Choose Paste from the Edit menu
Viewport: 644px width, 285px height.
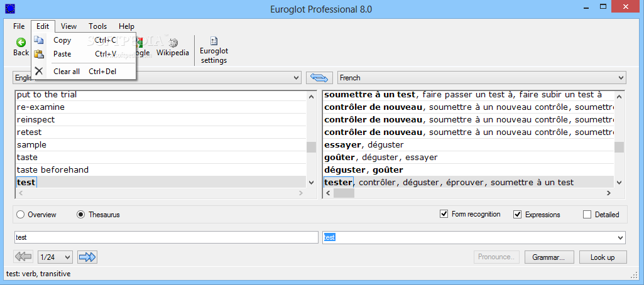point(84,54)
